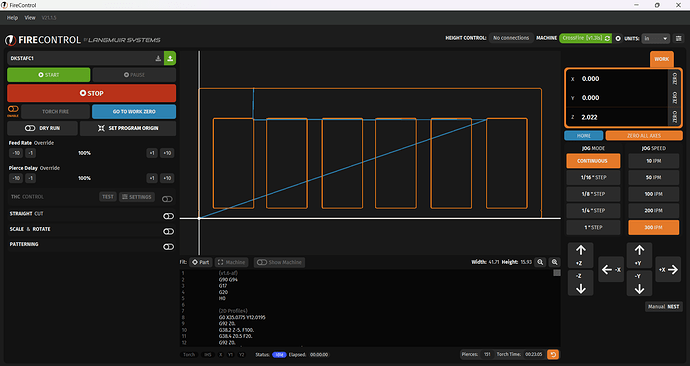This screenshot has height=366, width=690.
Task: Click the orange reset counter icon
Action: pyautogui.click(x=553, y=355)
